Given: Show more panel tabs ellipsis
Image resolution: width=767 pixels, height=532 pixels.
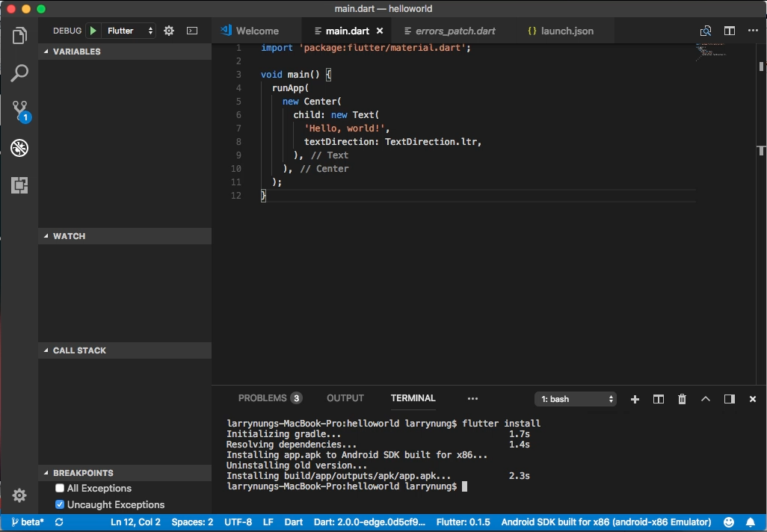Looking at the screenshot, I should (472, 398).
